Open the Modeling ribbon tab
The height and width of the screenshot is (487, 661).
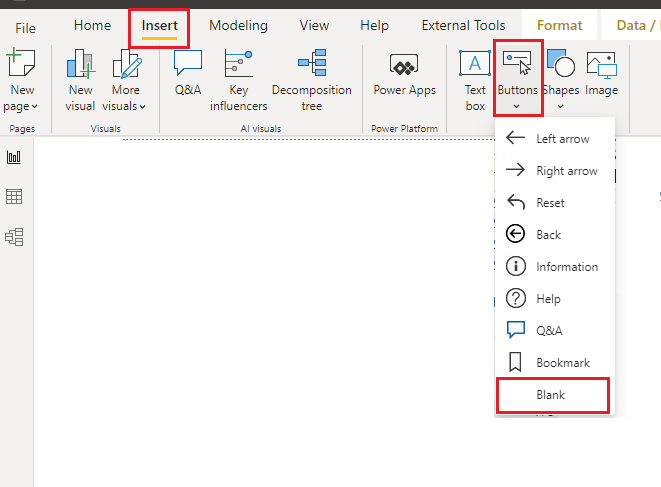pyautogui.click(x=238, y=26)
